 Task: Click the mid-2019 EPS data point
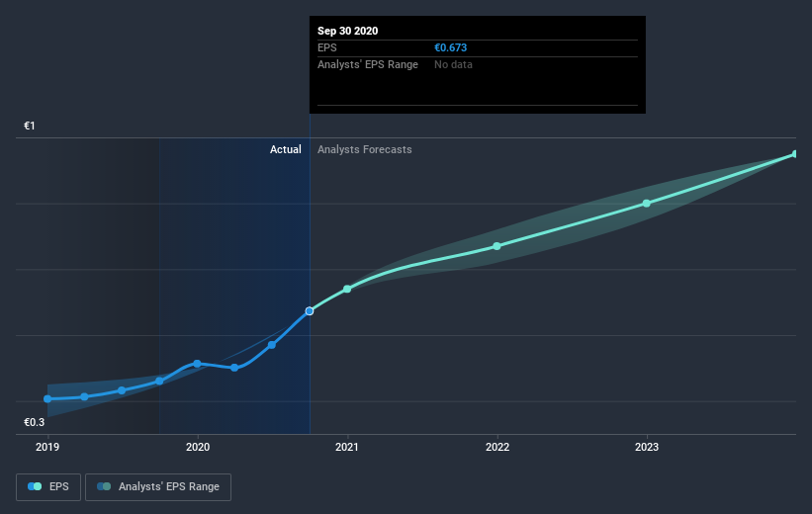coord(122,390)
